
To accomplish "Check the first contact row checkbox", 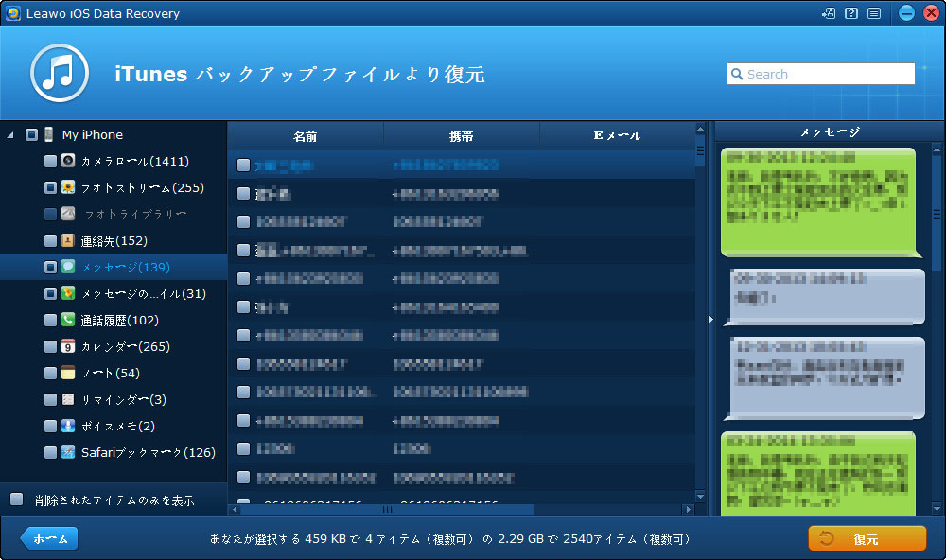I will [x=243, y=165].
